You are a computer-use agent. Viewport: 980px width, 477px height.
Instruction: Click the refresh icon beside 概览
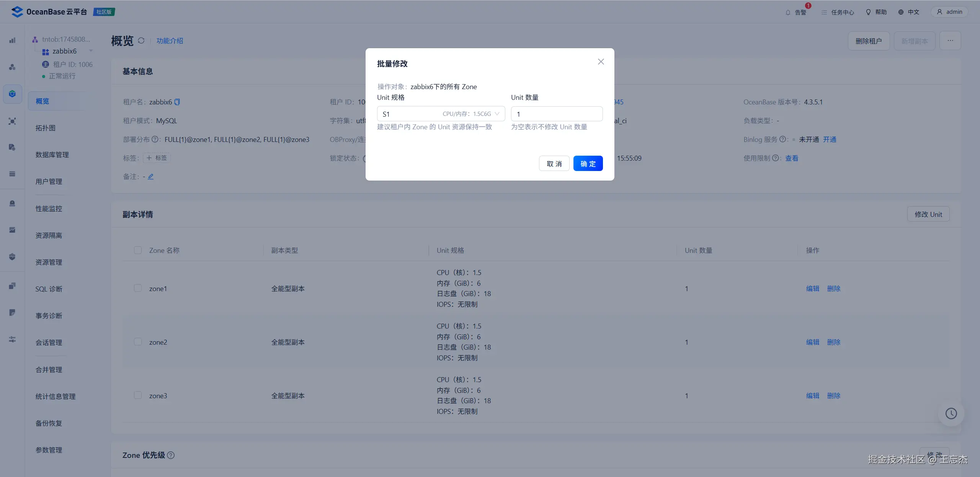pyautogui.click(x=141, y=41)
